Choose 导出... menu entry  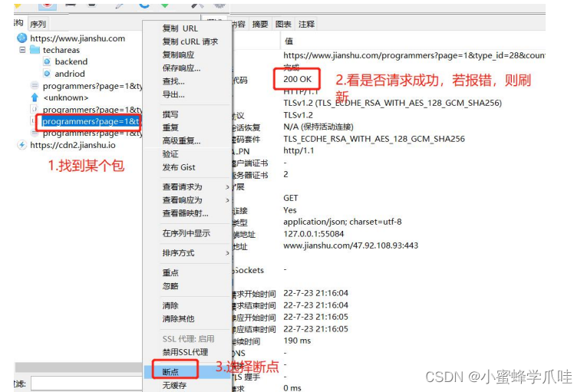point(173,94)
